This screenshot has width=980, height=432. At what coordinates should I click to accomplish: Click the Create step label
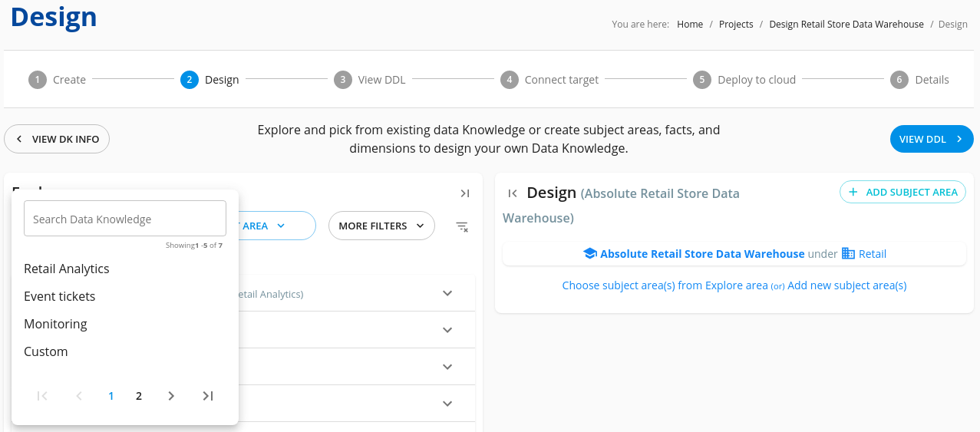(x=69, y=80)
